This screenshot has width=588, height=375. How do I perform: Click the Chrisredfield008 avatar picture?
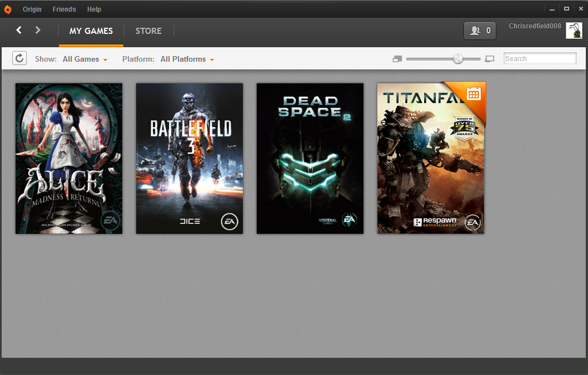pyautogui.click(x=574, y=31)
